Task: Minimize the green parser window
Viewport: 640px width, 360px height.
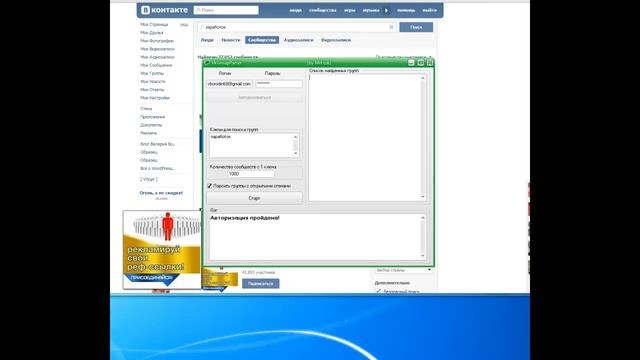Action: tap(411, 62)
